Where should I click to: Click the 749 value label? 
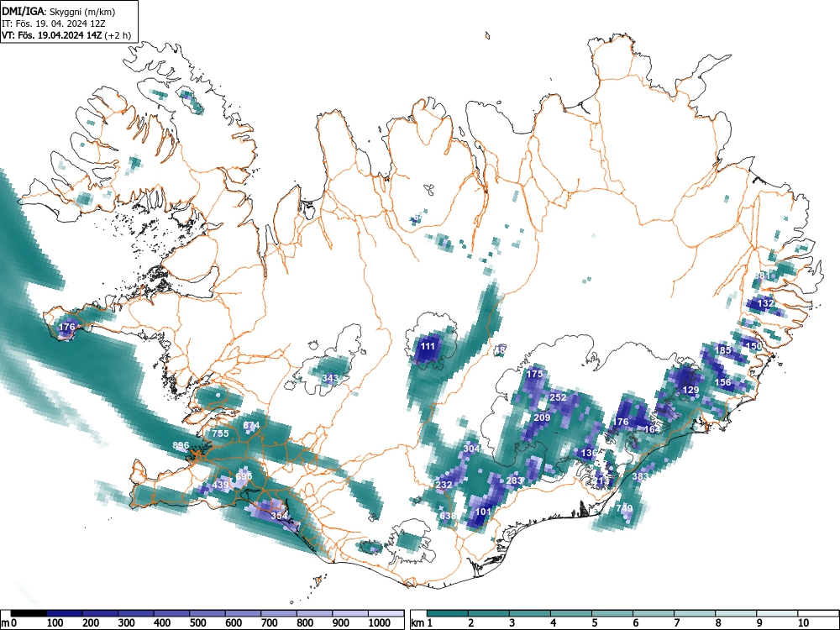click(625, 508)
